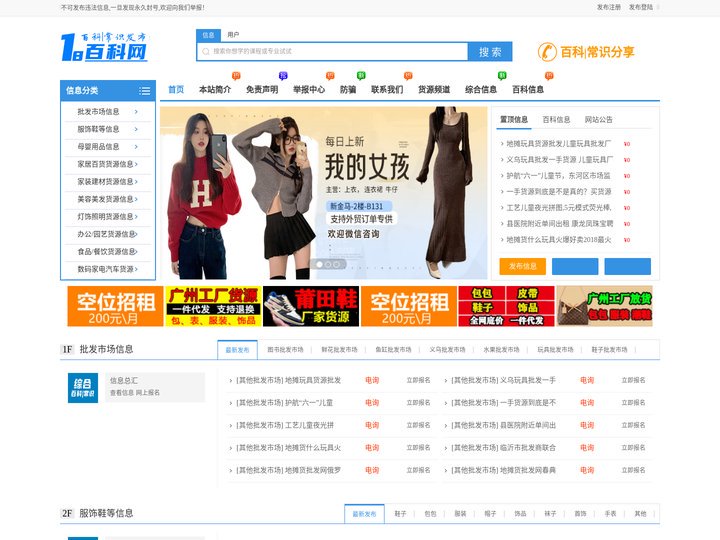Switch to the 置顶信息 tab
Screen dimensions: 720x540
click(x=513, y=120)
